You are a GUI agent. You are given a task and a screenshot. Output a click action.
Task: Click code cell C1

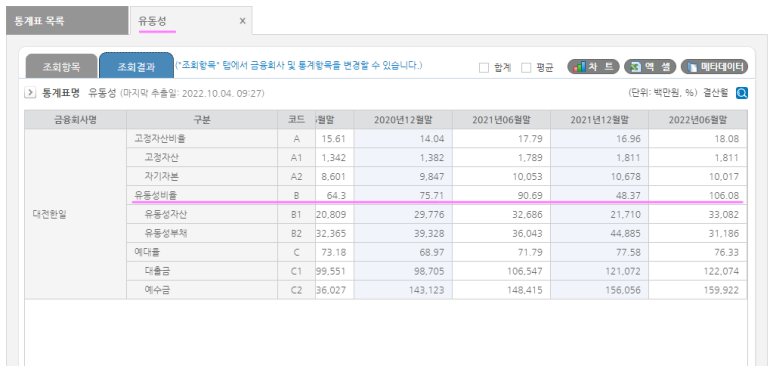(x=296, y=271)
